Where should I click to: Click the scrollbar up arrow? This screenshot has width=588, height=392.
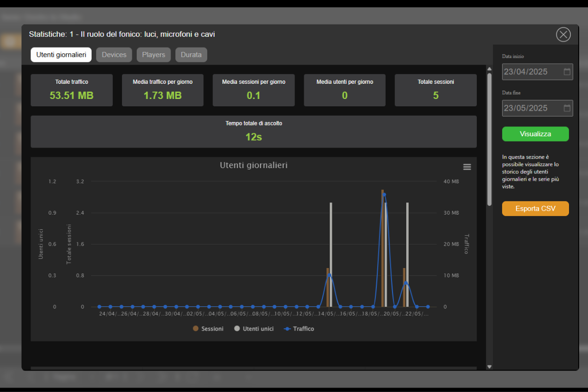pos(489,69)
